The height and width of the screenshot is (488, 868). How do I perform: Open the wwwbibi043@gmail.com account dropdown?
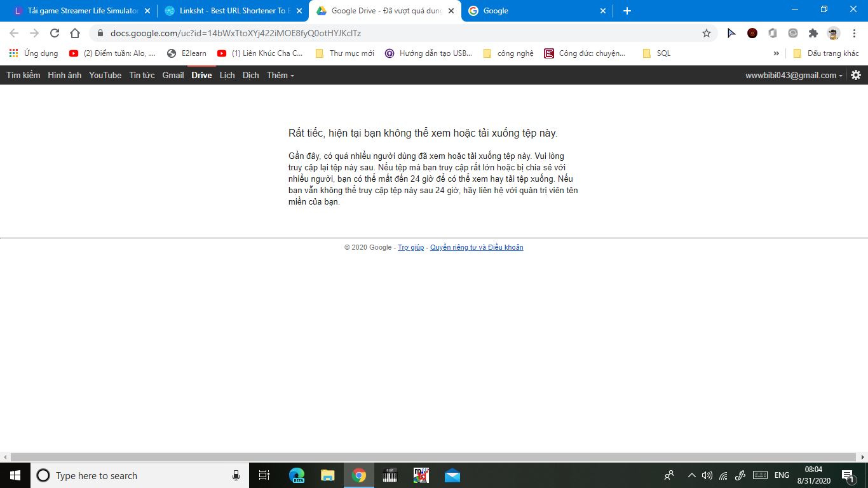coord(794,75)
